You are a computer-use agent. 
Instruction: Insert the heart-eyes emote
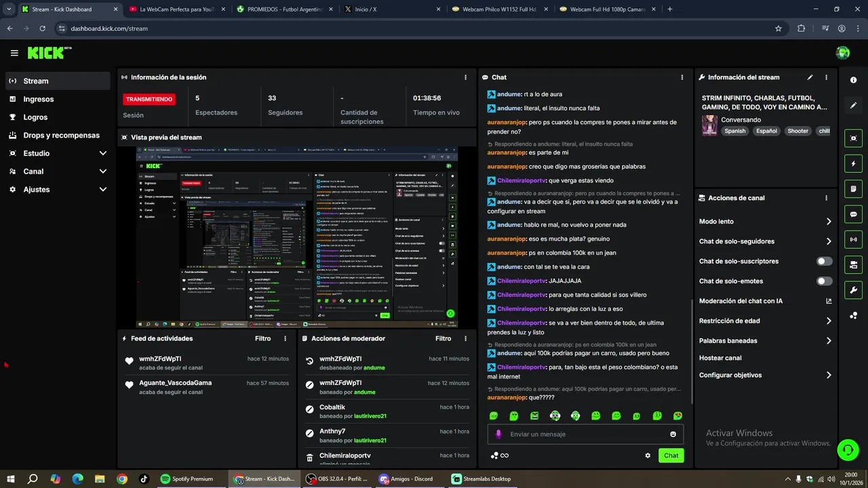677,415
